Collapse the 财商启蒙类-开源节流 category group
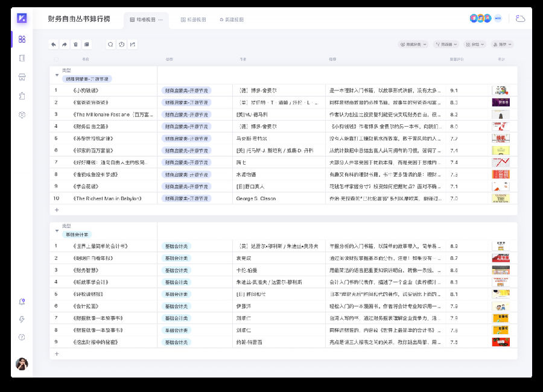This screenshot has height=392, width=543. coord(56,75)
